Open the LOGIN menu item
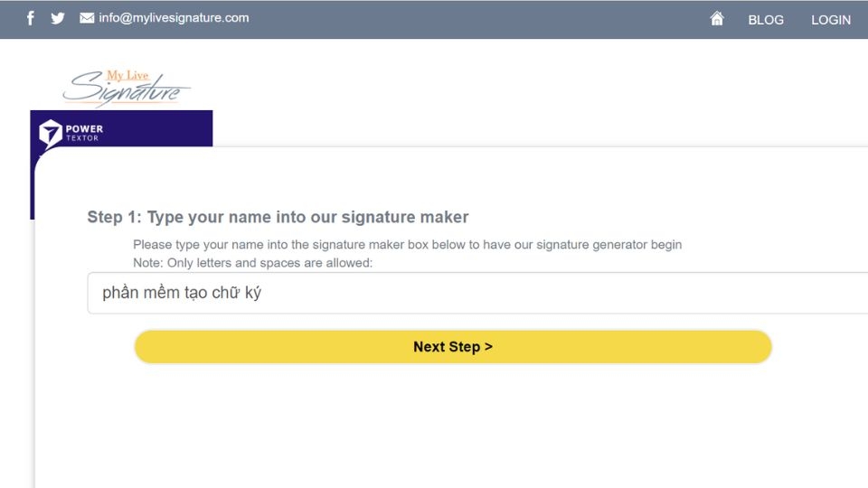This screenshot has height=488, width=868. 831,20
